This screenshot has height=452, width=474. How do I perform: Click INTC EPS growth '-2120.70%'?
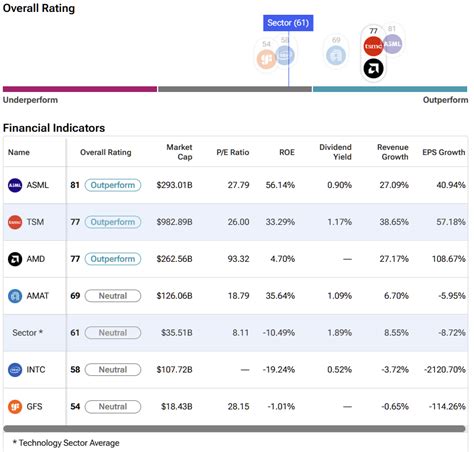(445, 370)
